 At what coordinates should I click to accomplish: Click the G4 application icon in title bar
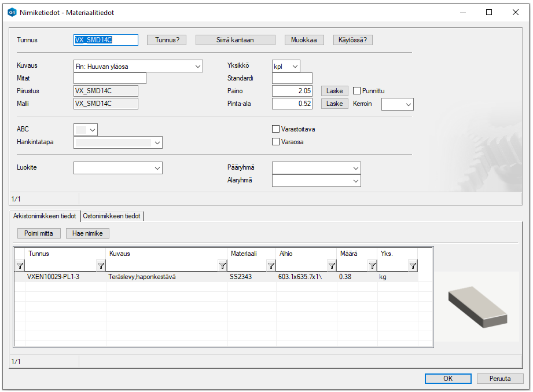[x=12, y=12]
